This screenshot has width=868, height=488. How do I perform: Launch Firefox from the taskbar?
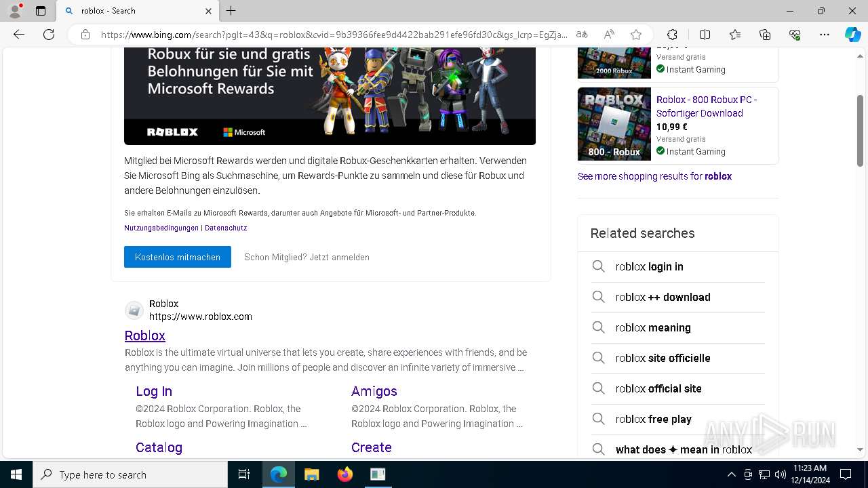(344, 474)
